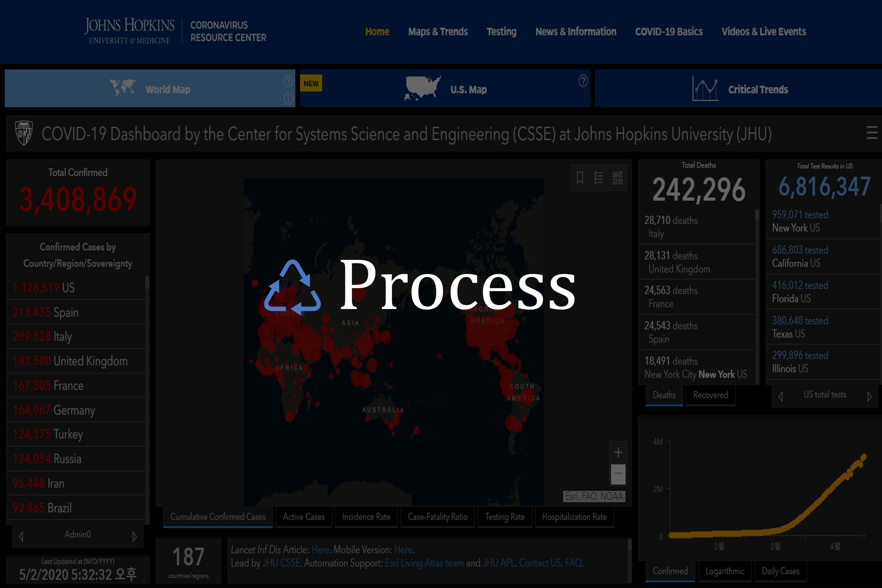
Task: Click World Map help question icon
Action: pos(288,81)
